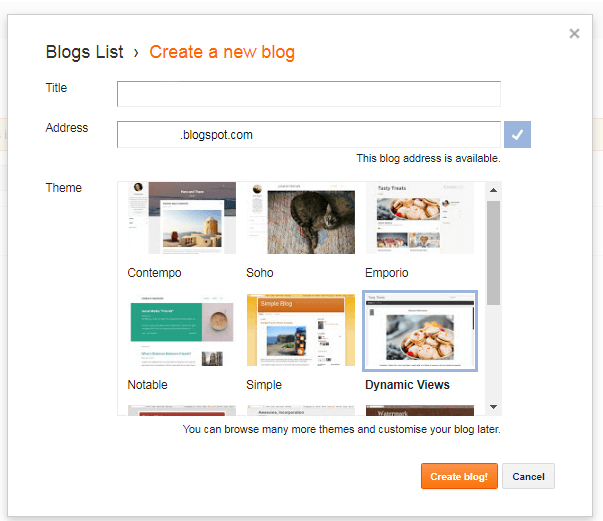Focus the blogspot Address input field
Screen dimensions: 603x521
(x=309, y=135)
